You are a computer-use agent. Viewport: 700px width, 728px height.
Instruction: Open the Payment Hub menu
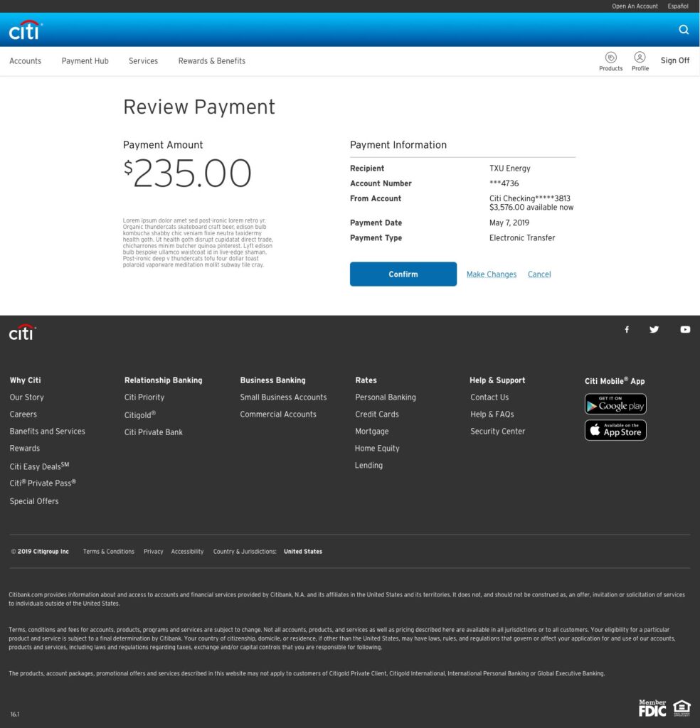(85, 61)
